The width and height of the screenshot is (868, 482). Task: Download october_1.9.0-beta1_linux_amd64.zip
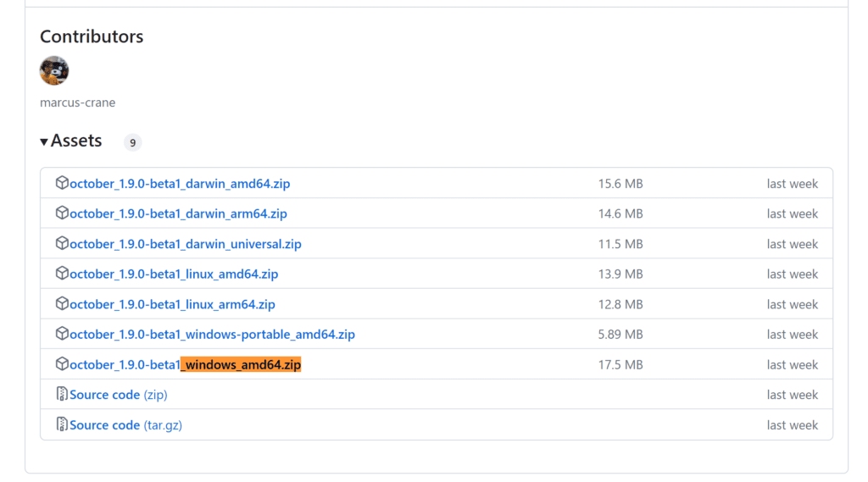(x=174, y=274)
